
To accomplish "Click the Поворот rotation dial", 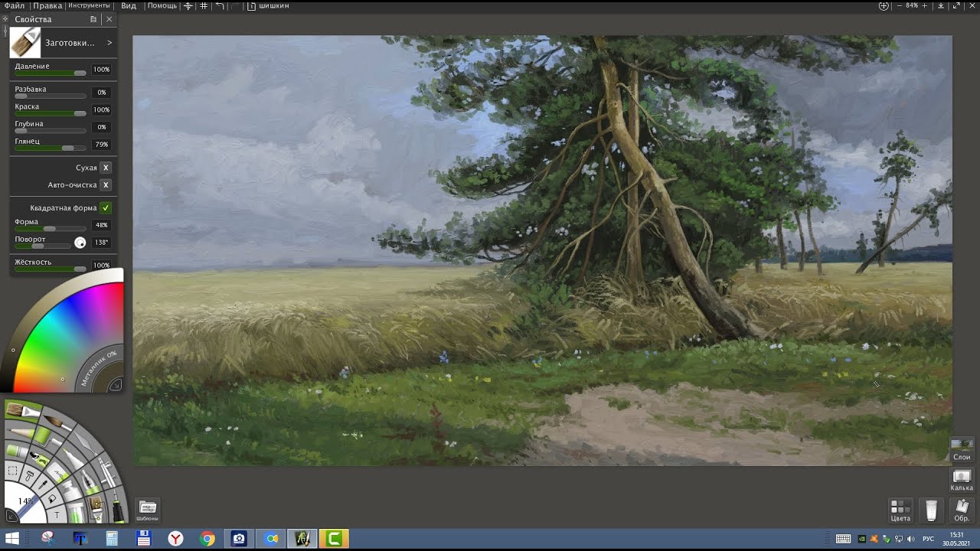I will point(80,243).
